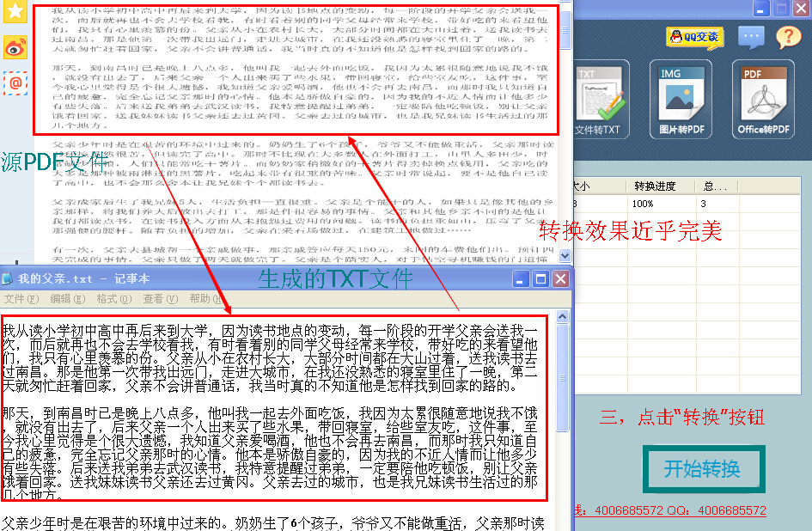Select the 文件转TXT conversion mode
This screenshot has height=531, width=812.
tap(601, 100)
